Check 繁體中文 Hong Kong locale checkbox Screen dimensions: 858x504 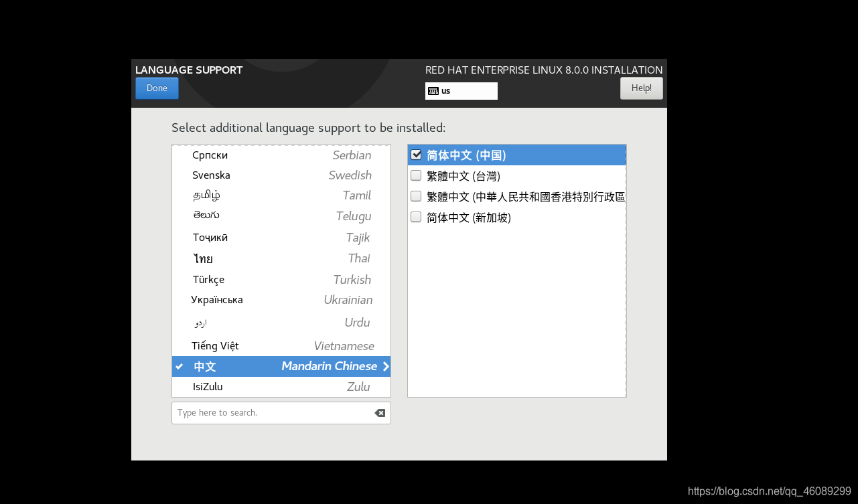(x=416, y=197)
